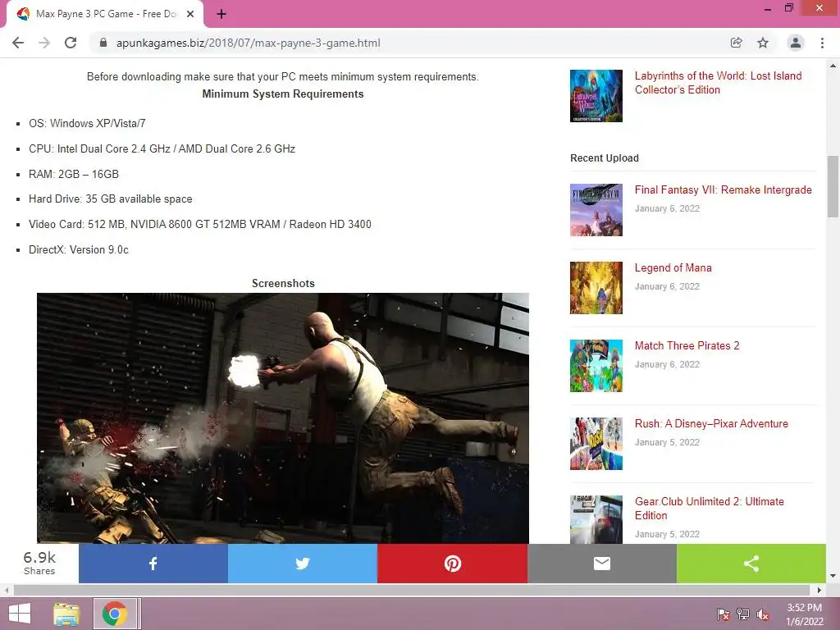
Task: Click the address bar URL
Action: 248,43
